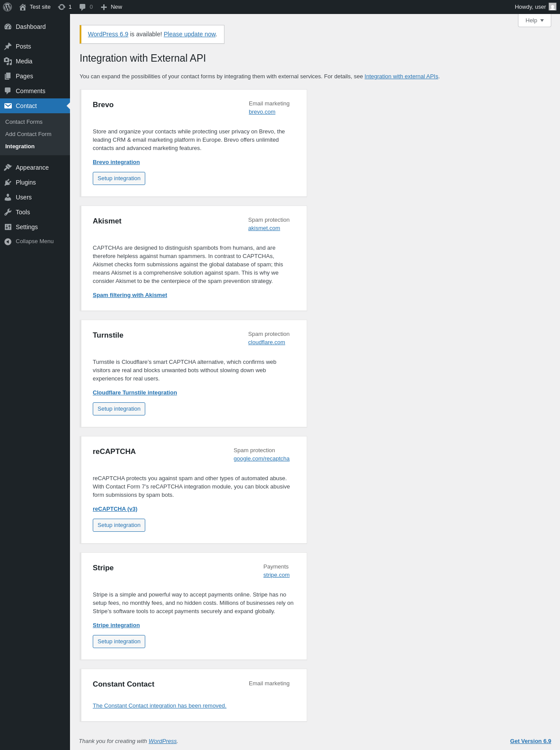Image resolution: width=560 pixels, height=750 pixels.
Task: Click the Pages icon in sidebar
Action: tap(8, 76)
